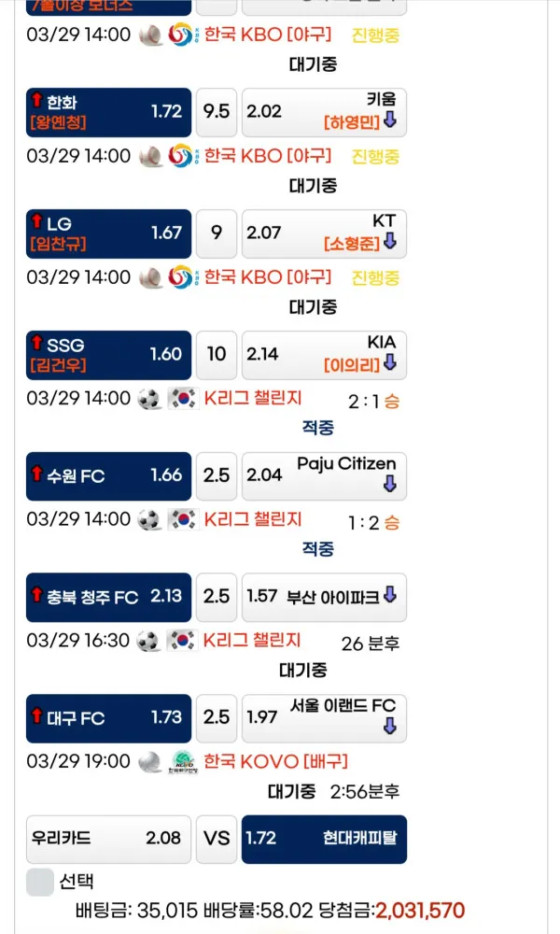The height and width of the screenshot is (934, 560).
Task: Click Paju Citizen down-arrow icon
Action: point(390,484)
